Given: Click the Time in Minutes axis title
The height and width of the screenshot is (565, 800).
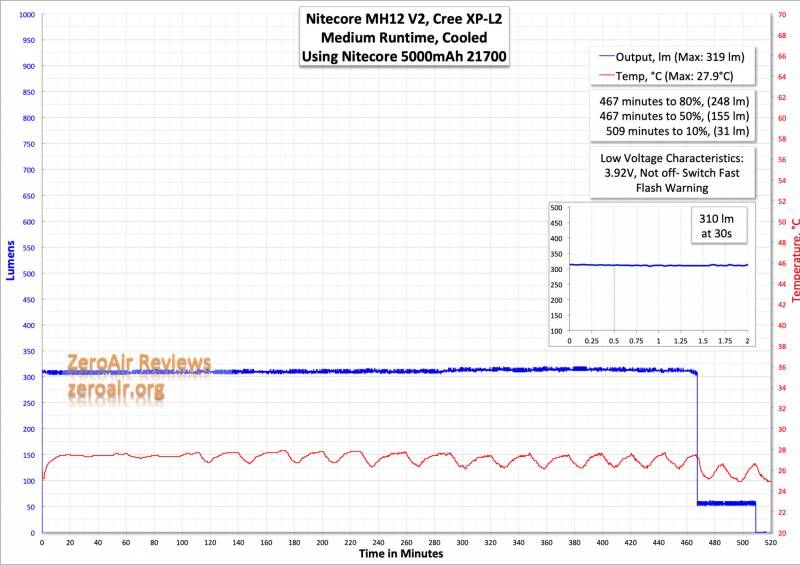Looking at the screenshot, I should tap(402, 553).
